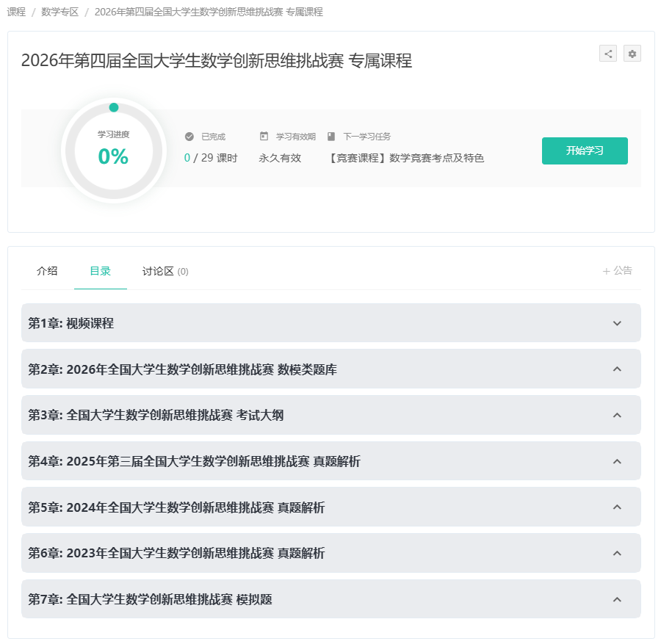Collapse 第5章 2024年真题解析 chevron
This screenshot has width=661, height=644.
pyautogui.click(x=617, y=507)
